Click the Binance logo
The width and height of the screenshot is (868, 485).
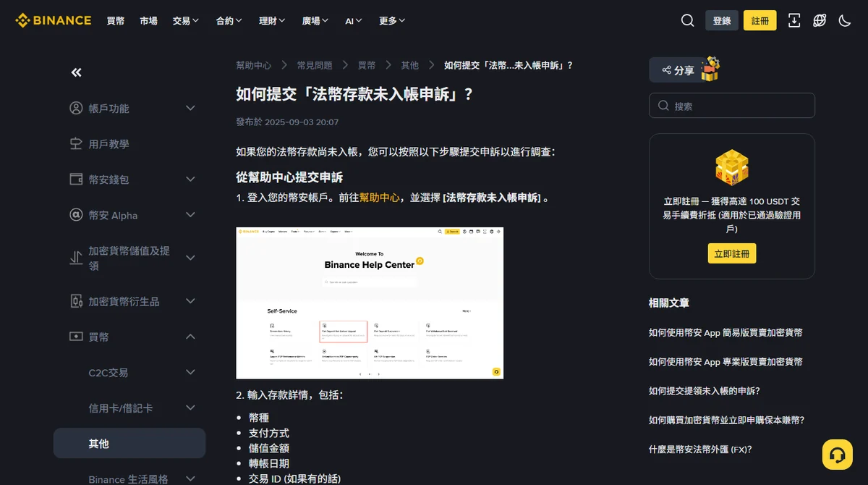[x=54, y=20]
